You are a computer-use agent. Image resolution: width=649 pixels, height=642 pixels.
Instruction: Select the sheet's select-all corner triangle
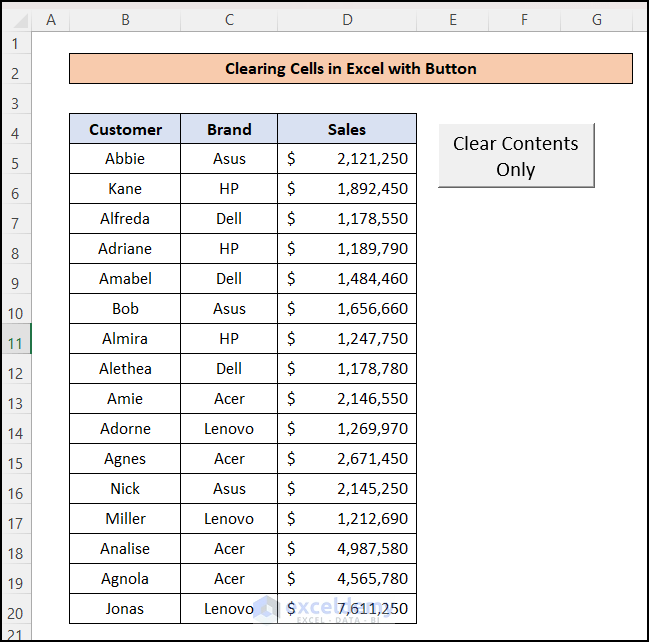tap(17, 20)
